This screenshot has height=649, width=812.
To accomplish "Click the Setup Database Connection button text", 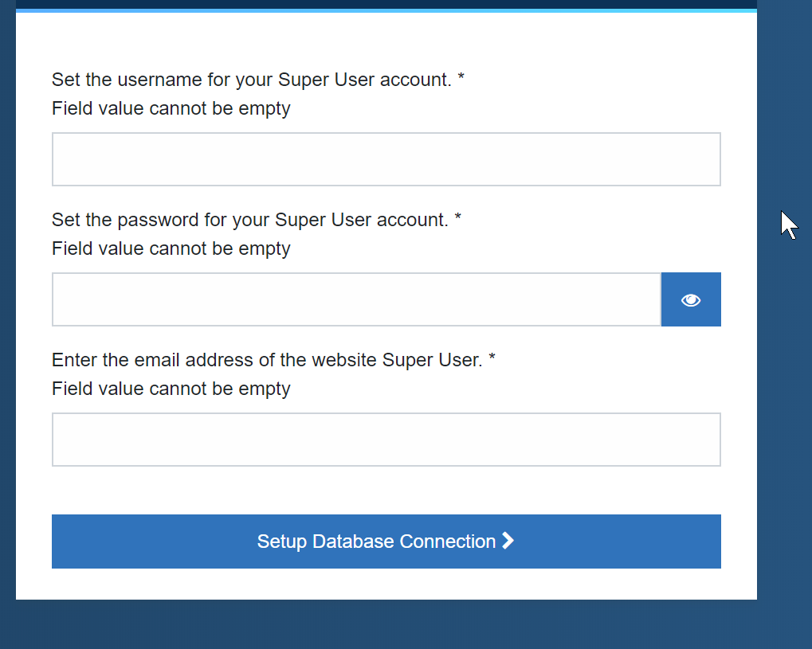I will (376, 541).
